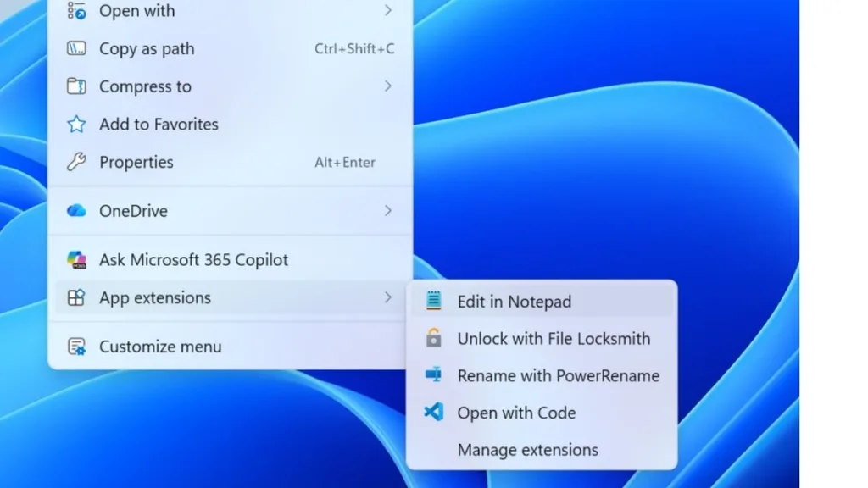Viewport: 868px width, 488px height.
Task: Click the Add to Favorites star icon
Action: (x=76, y=124)
